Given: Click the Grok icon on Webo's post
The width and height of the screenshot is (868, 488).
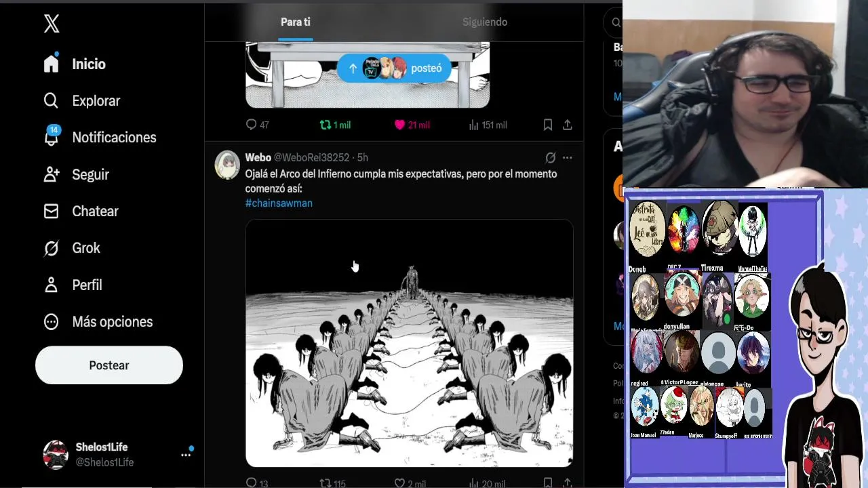Looking at the screenshot, I should coord(551,158).
